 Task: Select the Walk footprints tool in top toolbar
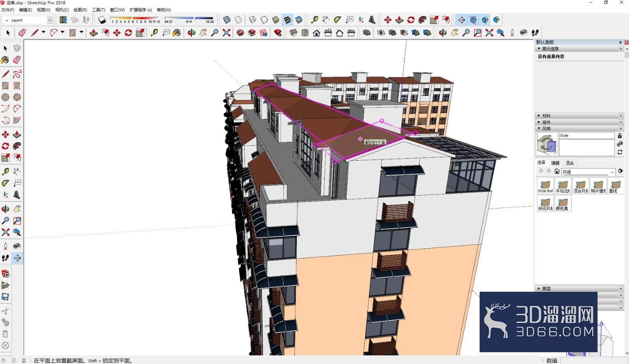coord(535,33)
